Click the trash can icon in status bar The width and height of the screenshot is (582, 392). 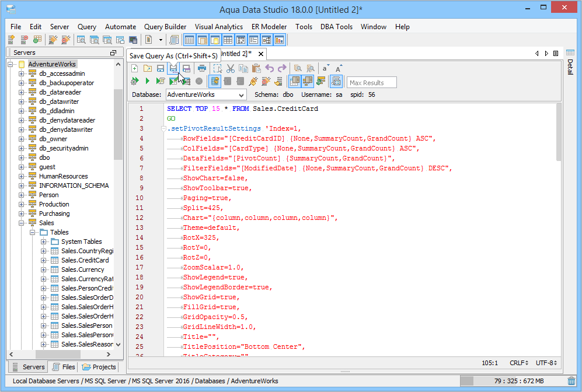coord(571,381)
